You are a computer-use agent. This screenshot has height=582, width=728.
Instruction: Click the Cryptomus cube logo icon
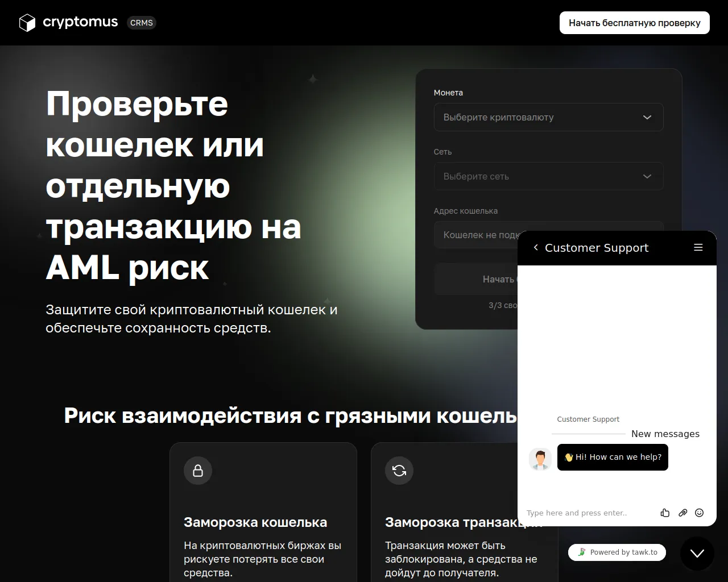(x=27, y=23)
